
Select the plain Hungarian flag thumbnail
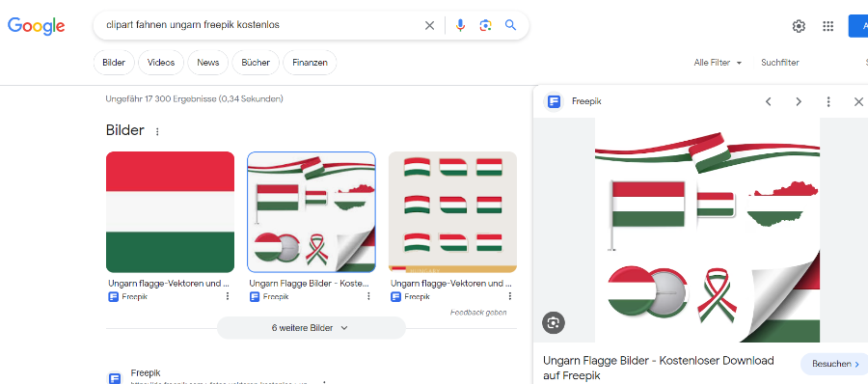click(170, 211)
